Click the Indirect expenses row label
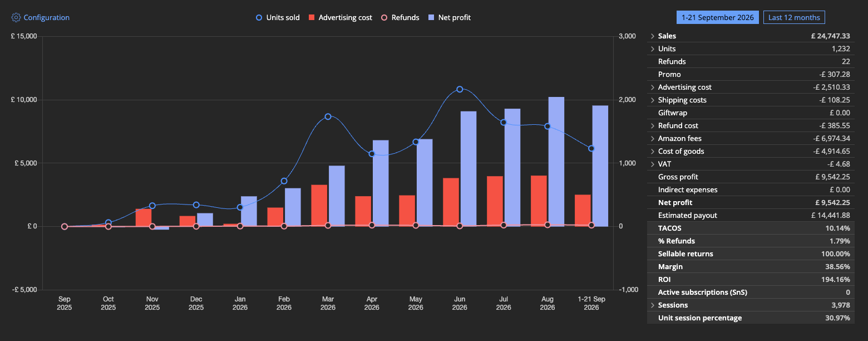 [688, 190]
